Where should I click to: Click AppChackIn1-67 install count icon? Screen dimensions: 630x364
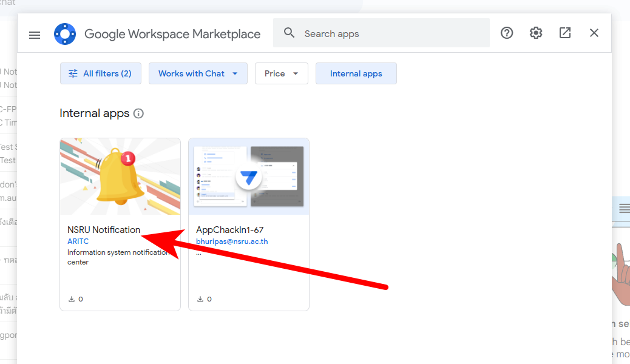[x=200, y=299]
